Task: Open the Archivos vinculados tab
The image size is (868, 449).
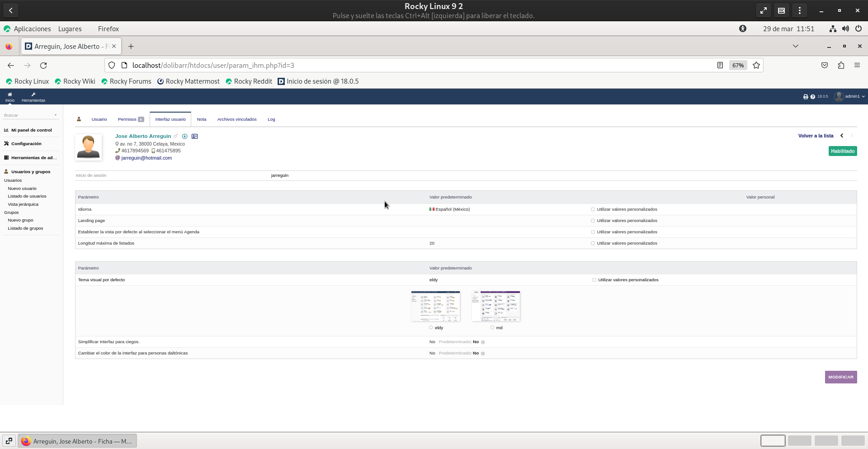Action: 236,119
